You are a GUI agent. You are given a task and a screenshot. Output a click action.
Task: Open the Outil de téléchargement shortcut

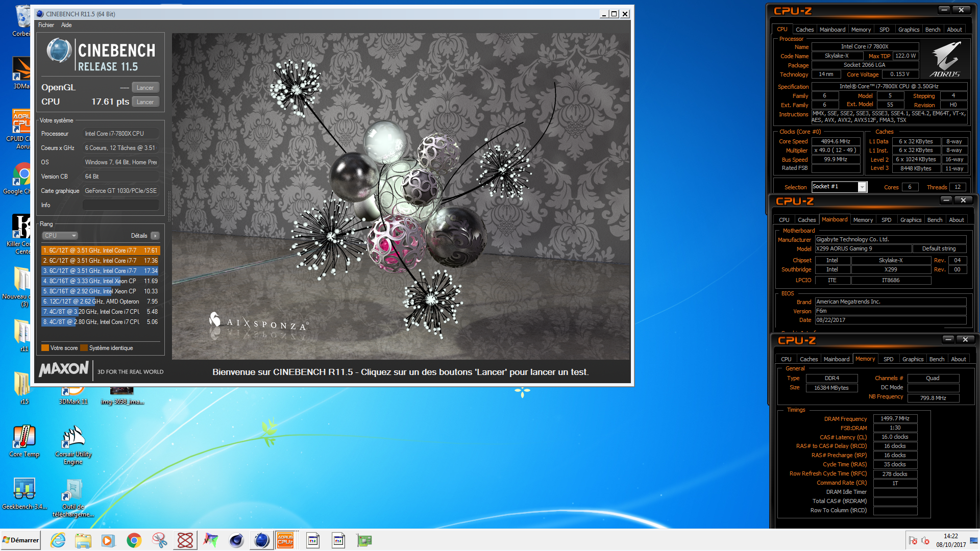[x=73, y=498]
